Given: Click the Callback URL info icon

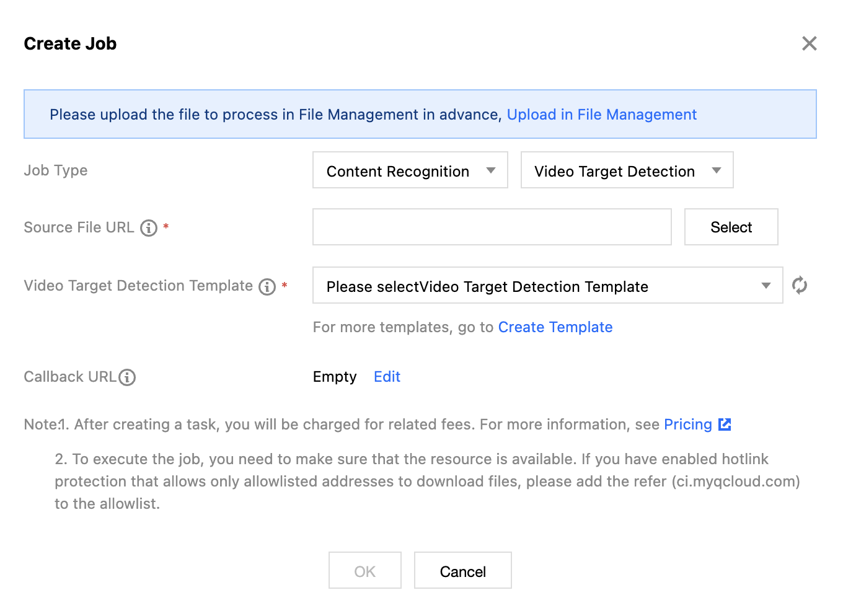Looking at the screenshot, I should click(127, 377).
